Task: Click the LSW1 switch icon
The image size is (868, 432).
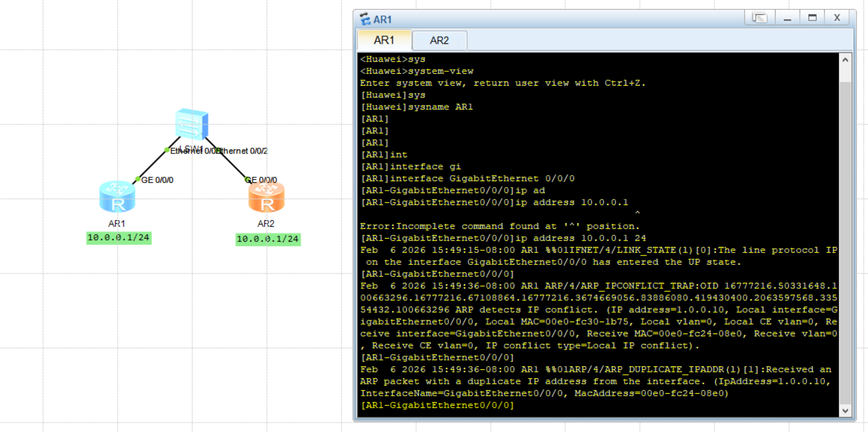Action: coord(192,124)
